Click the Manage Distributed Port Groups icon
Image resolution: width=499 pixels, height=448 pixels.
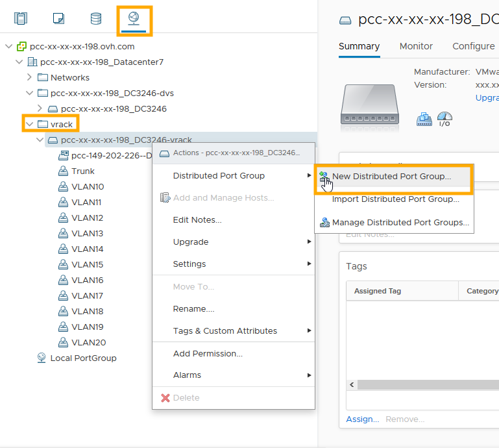tap(324, 222)
